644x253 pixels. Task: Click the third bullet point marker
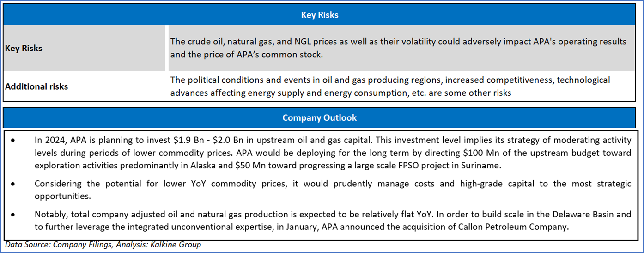click(x=12, y=215)
